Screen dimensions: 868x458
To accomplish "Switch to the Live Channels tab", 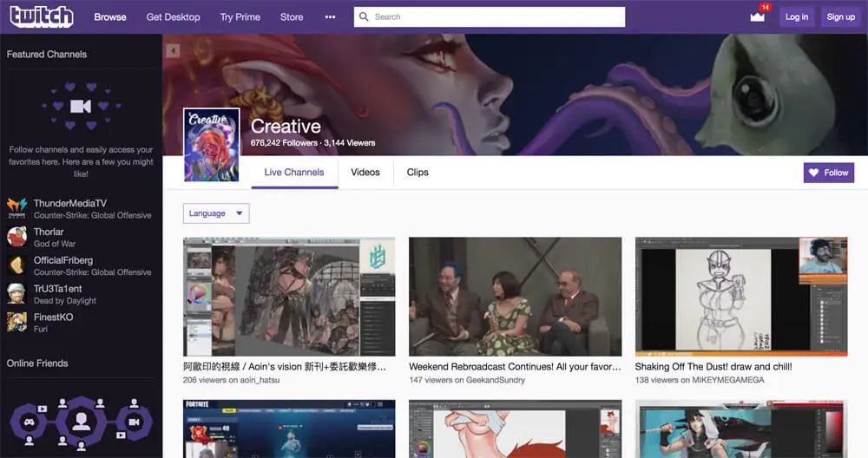I will (294, 172).
